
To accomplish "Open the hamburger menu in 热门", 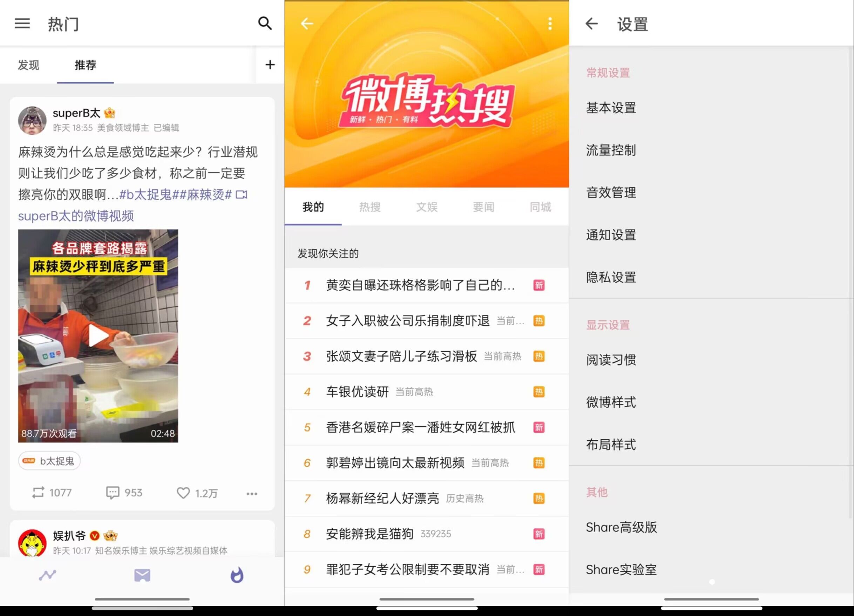I will [22, 24].
